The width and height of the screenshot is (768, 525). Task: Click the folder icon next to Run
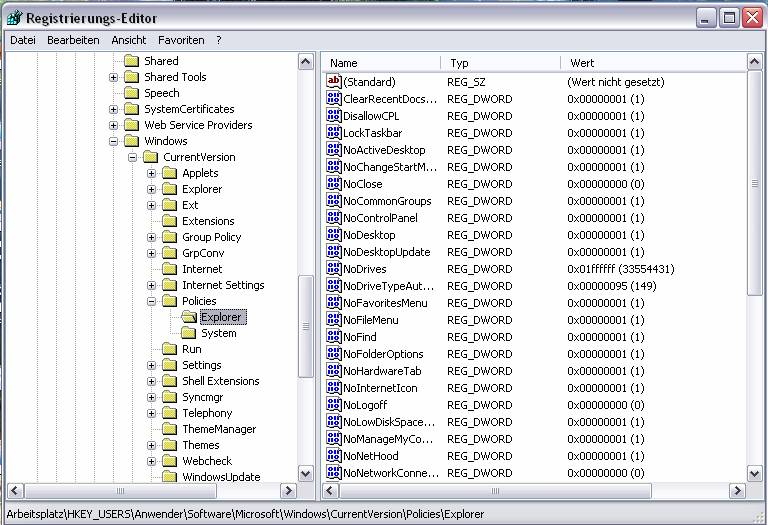coord(169,349)
